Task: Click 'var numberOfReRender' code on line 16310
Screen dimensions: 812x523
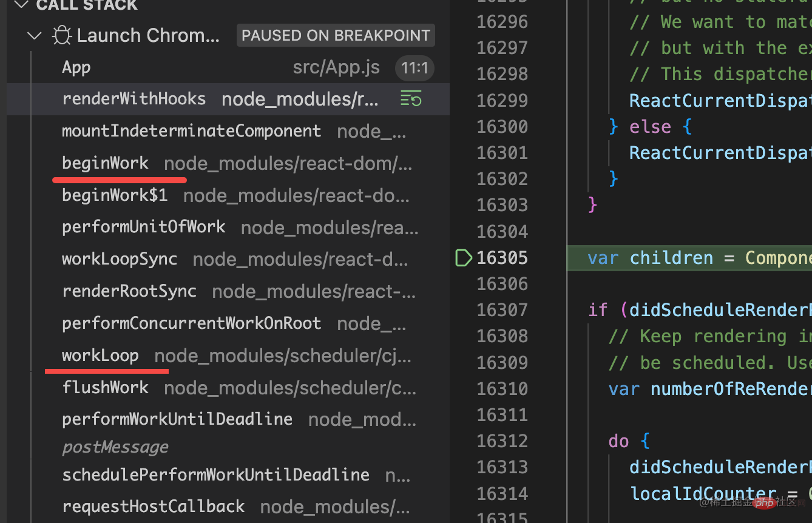Action: pyautogui.click(x=710, y=388)
